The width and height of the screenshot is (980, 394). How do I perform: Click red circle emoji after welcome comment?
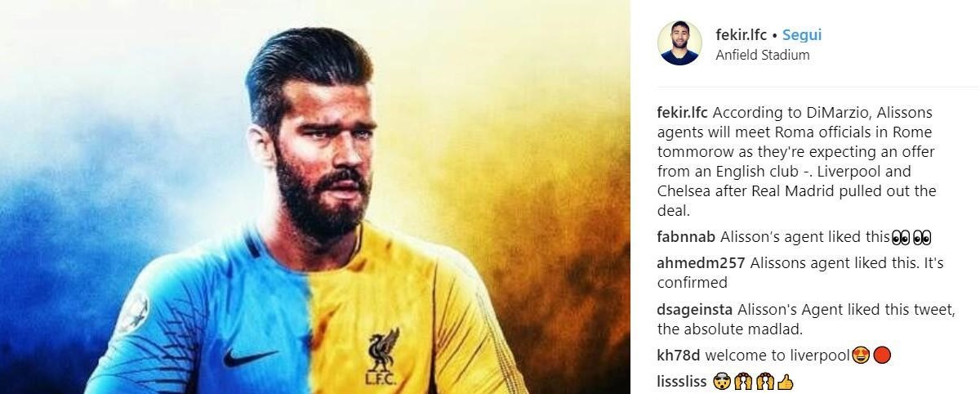pyautogui.click(x=881, y=356)
